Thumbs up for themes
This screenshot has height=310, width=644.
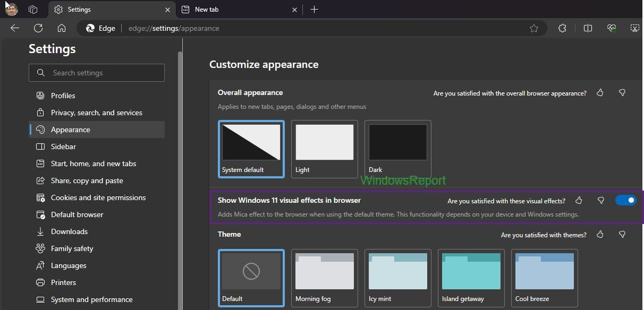coord(600,235)
